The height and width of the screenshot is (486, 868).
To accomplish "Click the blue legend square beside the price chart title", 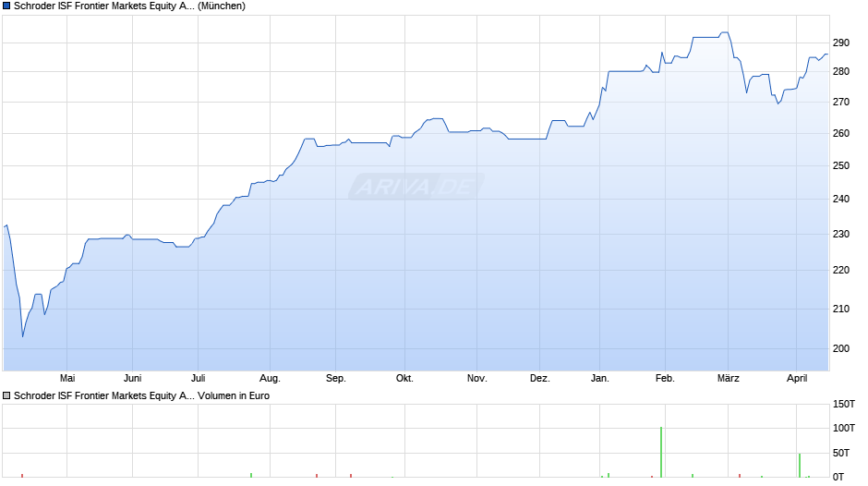I will coord(6,6).
